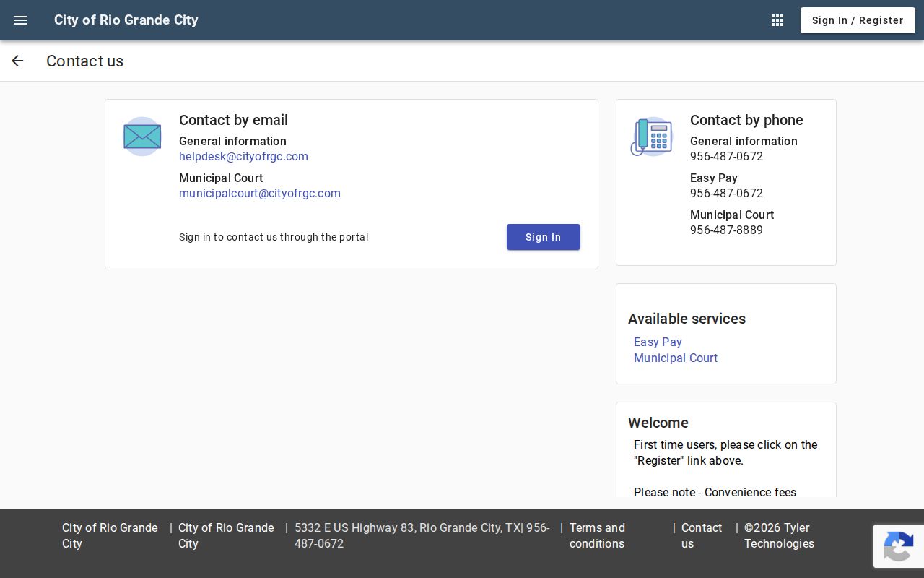Click the Welcome heading

[x=658, y=423]
